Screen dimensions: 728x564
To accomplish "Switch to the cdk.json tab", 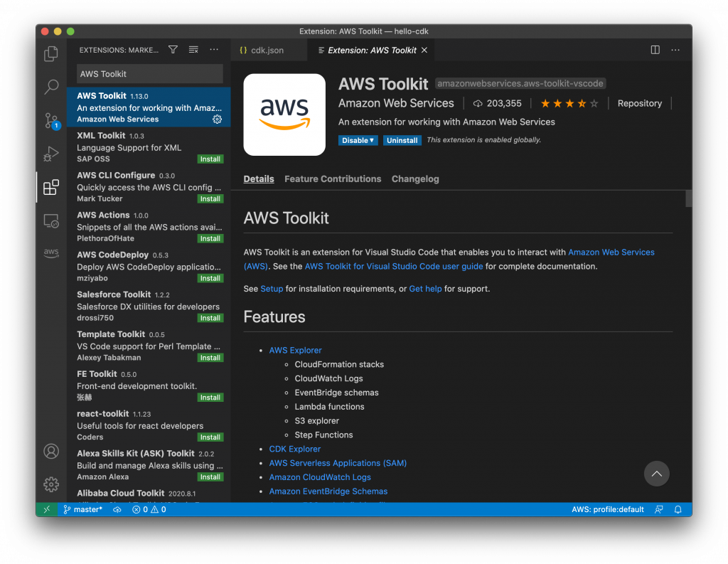I will click(267, 50).
